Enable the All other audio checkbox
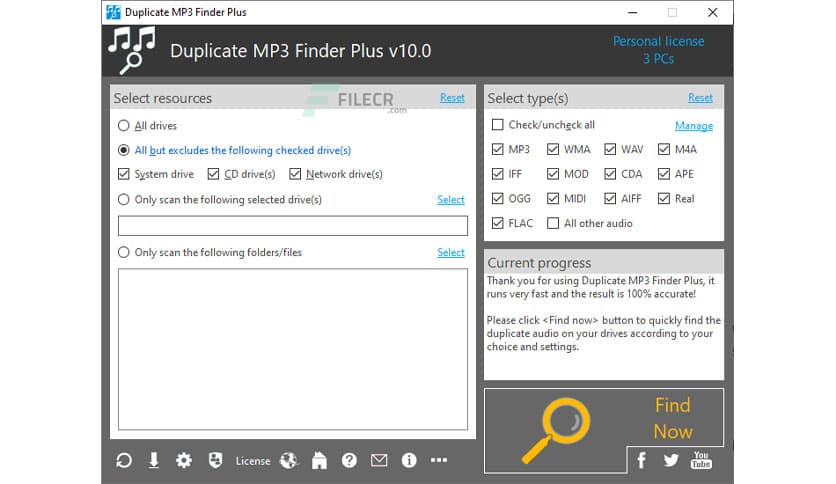 [553, 223]
